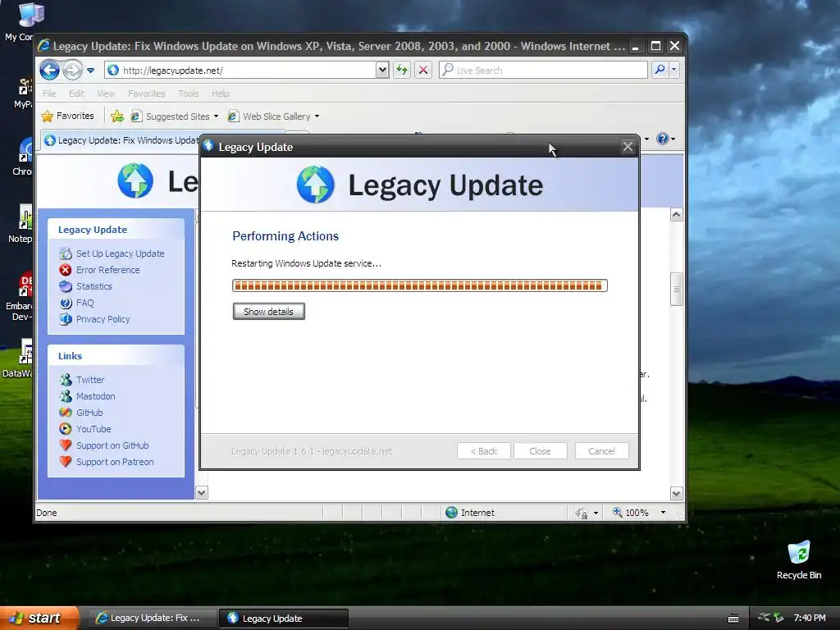Open the View menu

click(x=106, y=94)
